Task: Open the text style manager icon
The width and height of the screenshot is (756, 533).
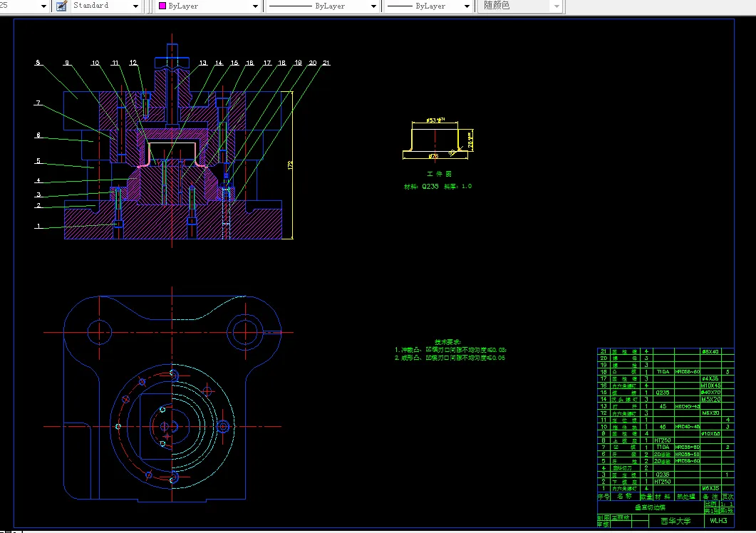Action: [x=61, y=6]
